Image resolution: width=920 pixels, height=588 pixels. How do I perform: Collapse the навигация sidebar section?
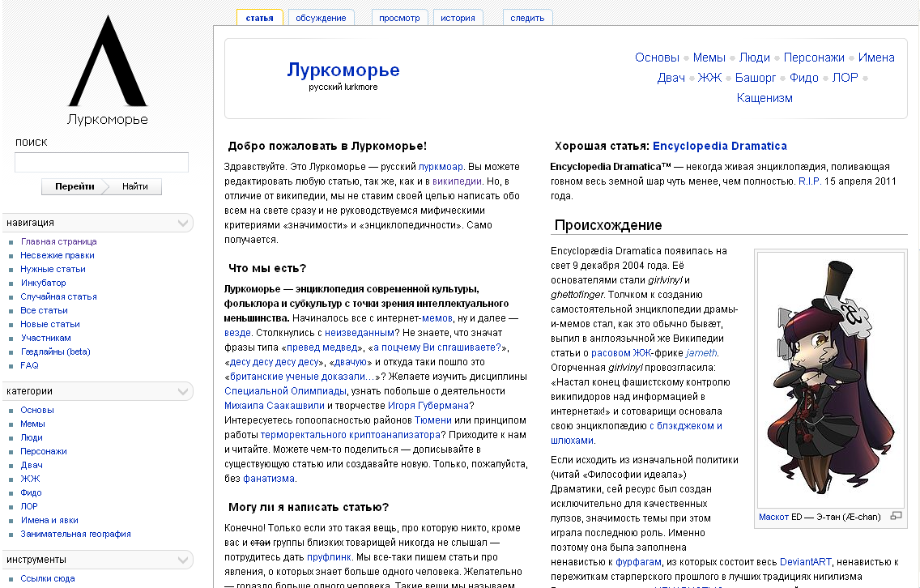(183, 223)
